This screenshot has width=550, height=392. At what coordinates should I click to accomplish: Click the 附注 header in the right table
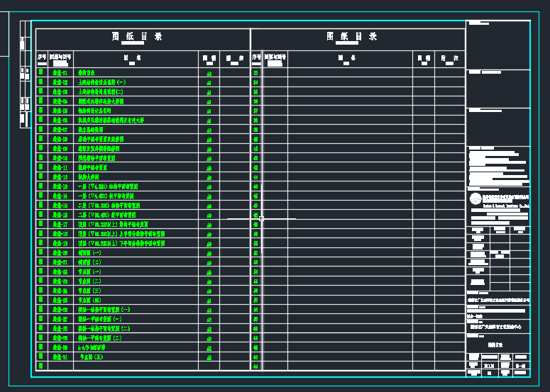449,58
